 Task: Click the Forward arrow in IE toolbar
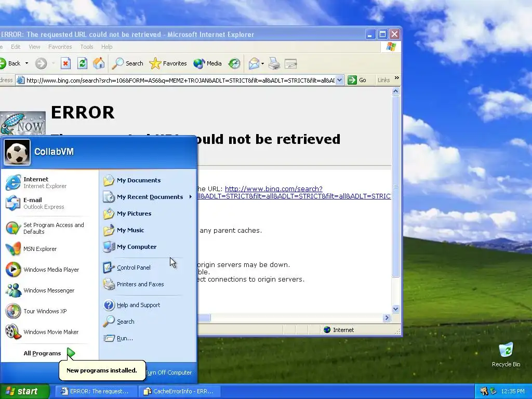click(x=41, y=63)
